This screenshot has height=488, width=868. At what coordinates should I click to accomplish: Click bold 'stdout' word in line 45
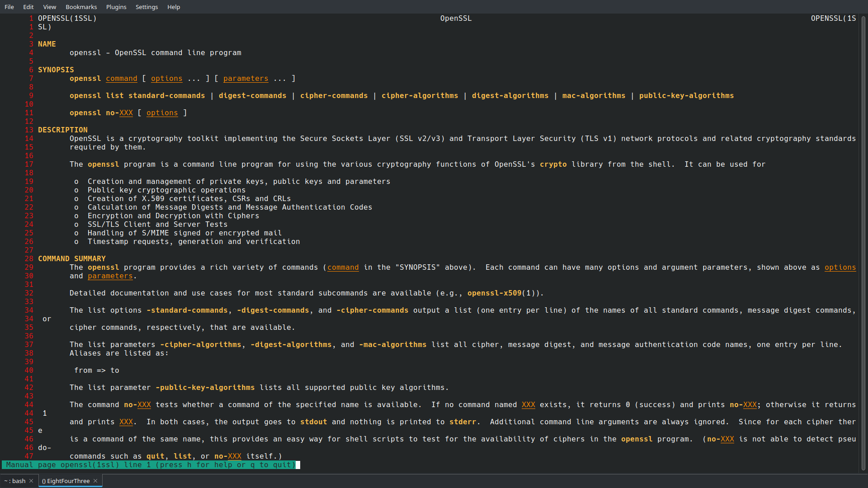click(314, 422)
